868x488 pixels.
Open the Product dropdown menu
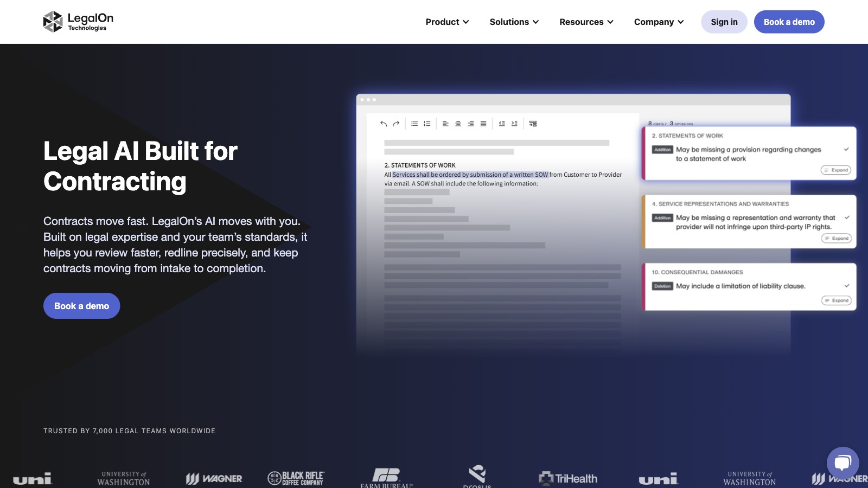[x=447, y=22]
